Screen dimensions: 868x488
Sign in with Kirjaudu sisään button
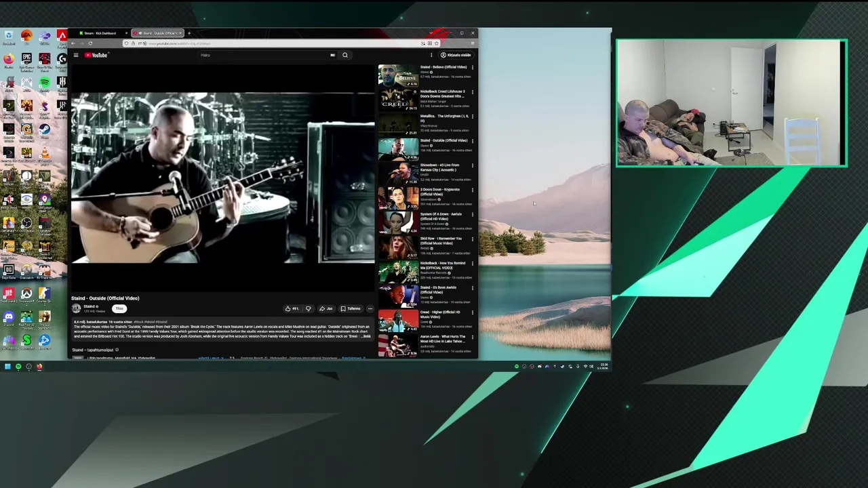tap(456, 55)
